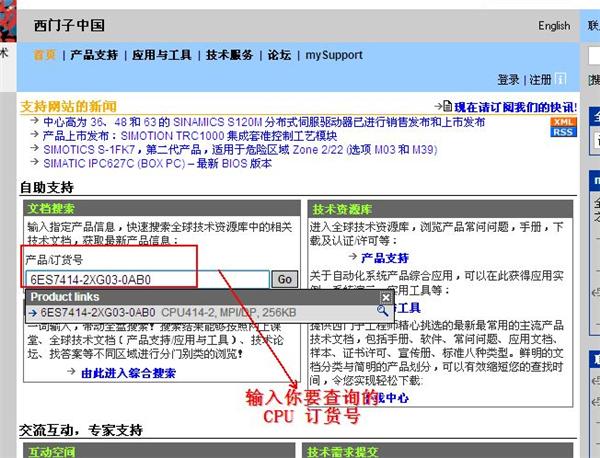Screen dimensions: 600x458
Task: Click the 支持网站的新闻 heading
Action: 68,106
